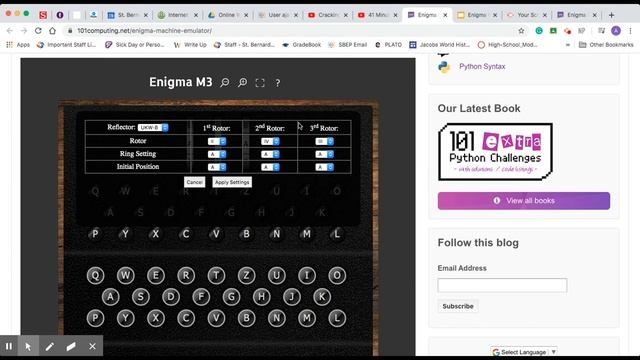Image resolution: width=640 pixels, height=360 pixels.
Task: Hit the Z key on the Enigma keyboard
Action: (x=246, y=276)
